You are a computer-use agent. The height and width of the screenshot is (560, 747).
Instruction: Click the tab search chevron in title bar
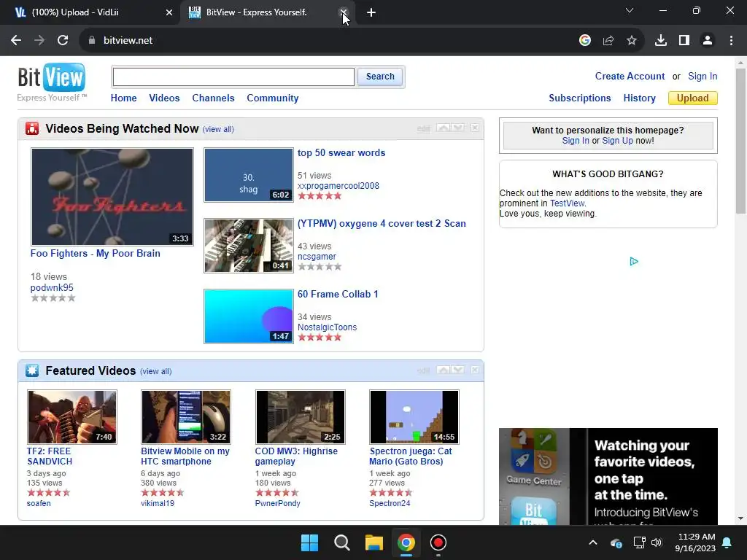click(x=630, y=10)
